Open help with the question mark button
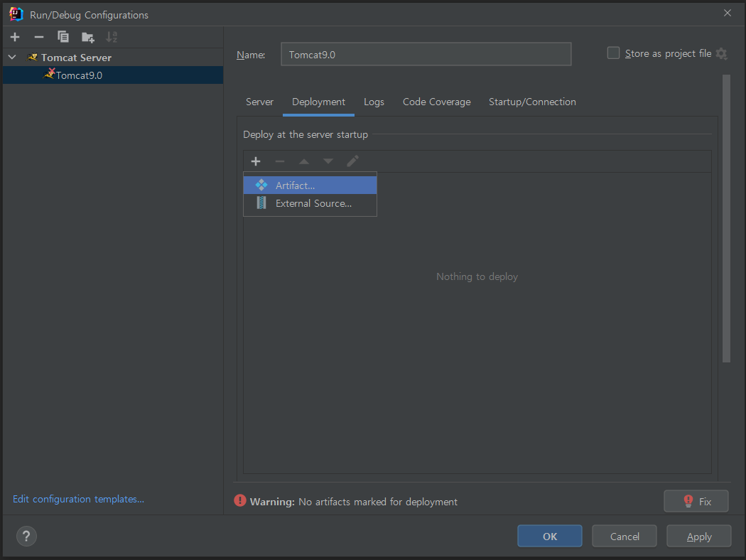The width and height of the screenshot is (746, 560). coord(27,537)
